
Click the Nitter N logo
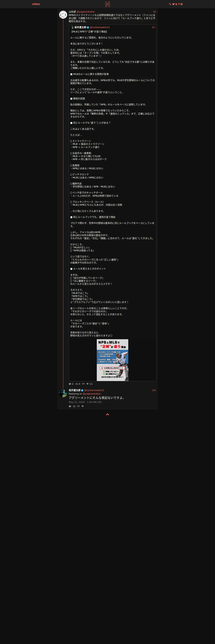pyautogui.click(x=107, y=4)
